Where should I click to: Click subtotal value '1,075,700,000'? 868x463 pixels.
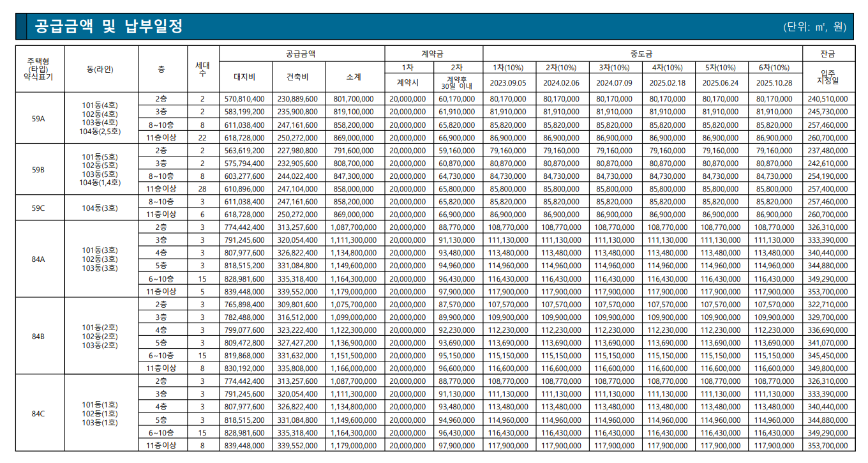click(354, 304)
